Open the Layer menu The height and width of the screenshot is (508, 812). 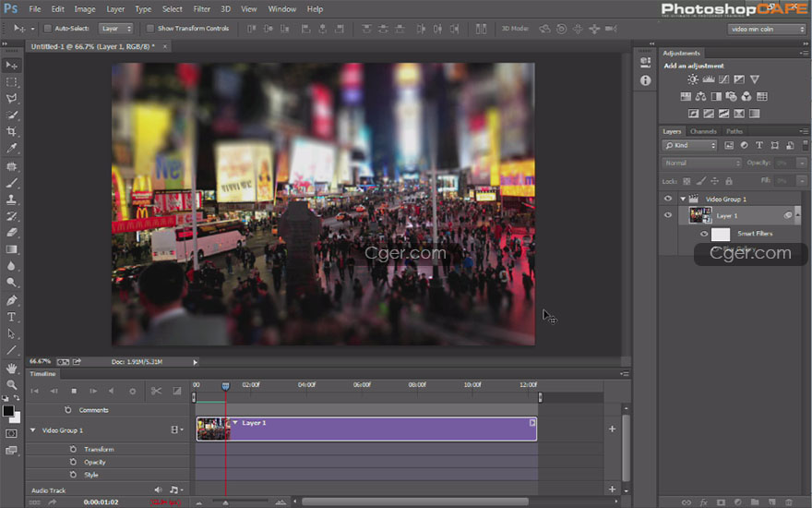[115, 9]
